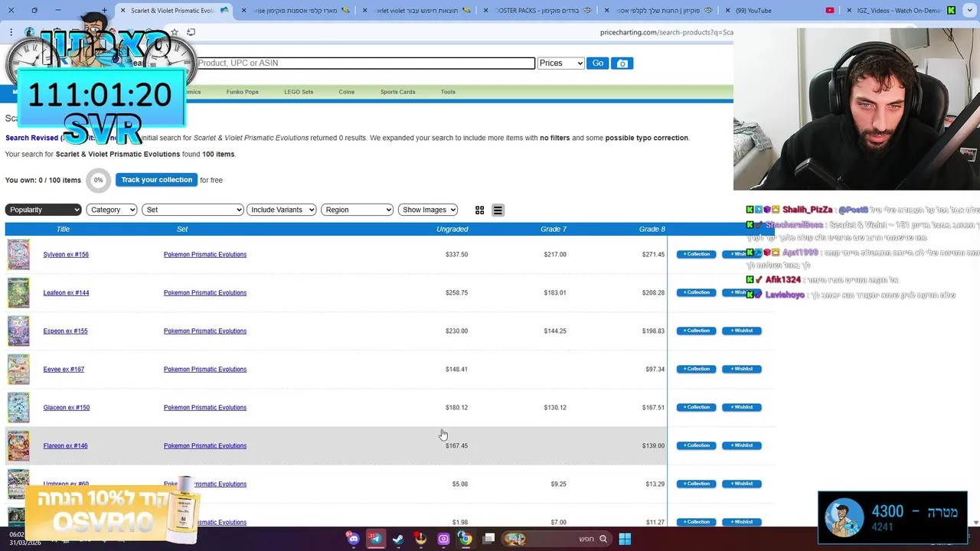Click the Flareon ex card thumbnail
This screenshot has height=551, width=980.
coord(18,446)
